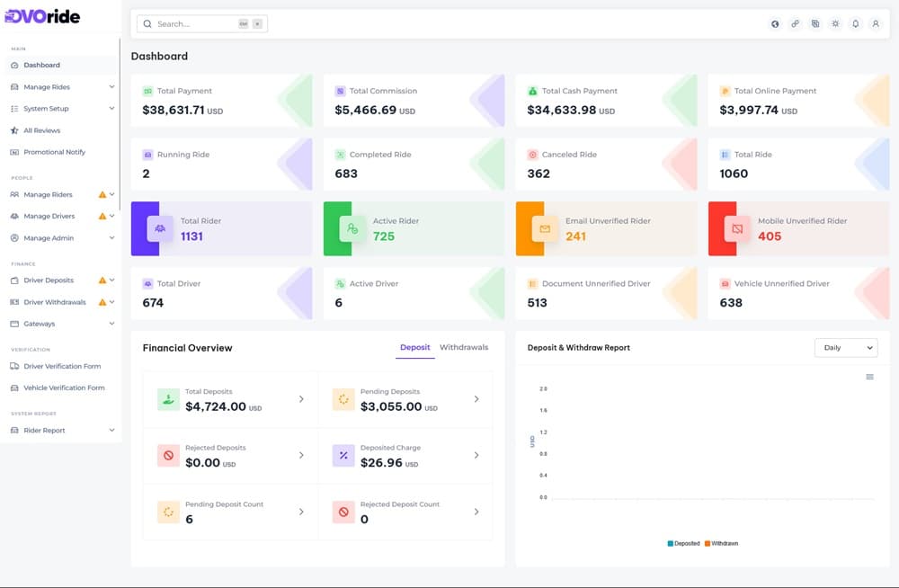Open the Running Ride card

pos(222,165)
